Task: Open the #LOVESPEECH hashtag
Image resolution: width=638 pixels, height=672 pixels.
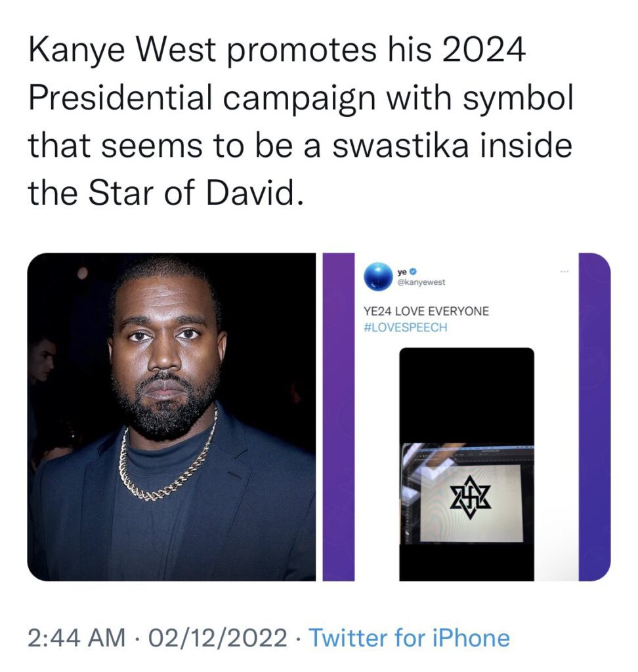Action: coord(405,327)
